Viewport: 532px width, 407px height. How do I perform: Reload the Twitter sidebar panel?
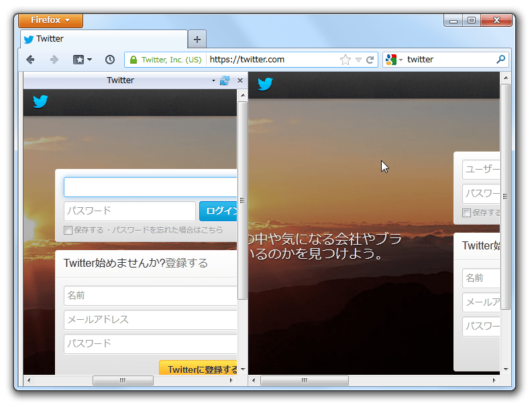point(225,80)
